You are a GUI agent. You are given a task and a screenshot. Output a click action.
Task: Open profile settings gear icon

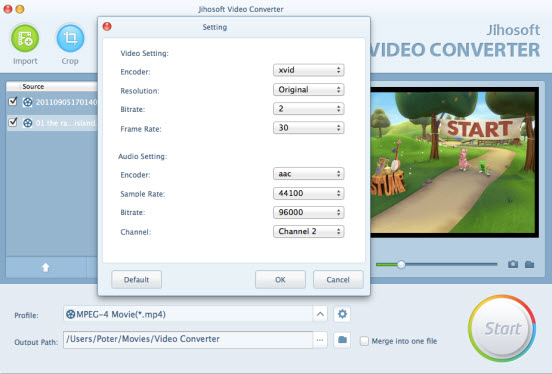pyautogui.click(x=342, y=314)
